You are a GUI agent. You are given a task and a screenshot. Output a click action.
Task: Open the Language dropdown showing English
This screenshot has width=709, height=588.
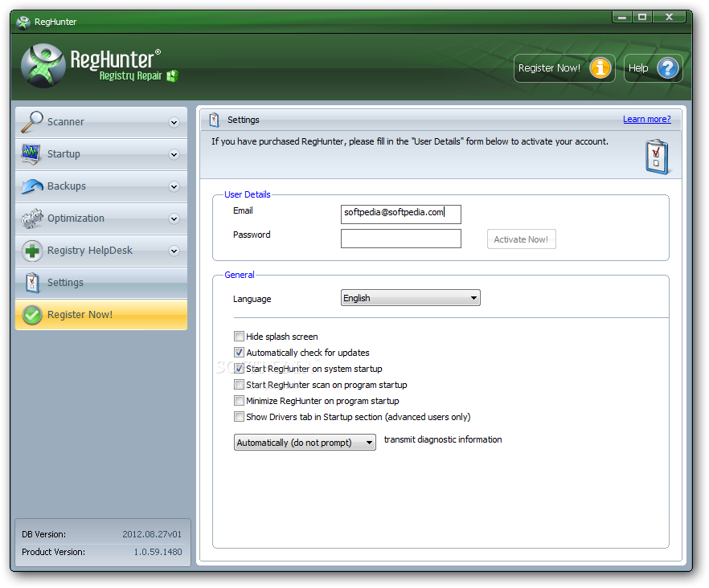pyautogui.click(x=410, y=298)
